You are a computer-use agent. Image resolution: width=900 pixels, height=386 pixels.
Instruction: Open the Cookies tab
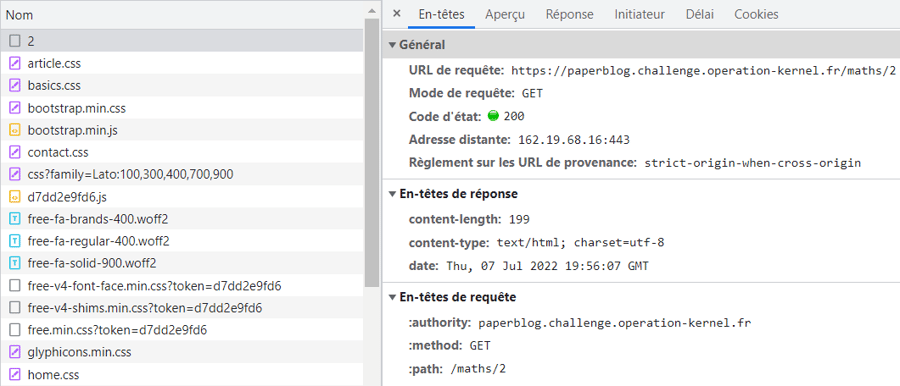[x=757, y=14]
